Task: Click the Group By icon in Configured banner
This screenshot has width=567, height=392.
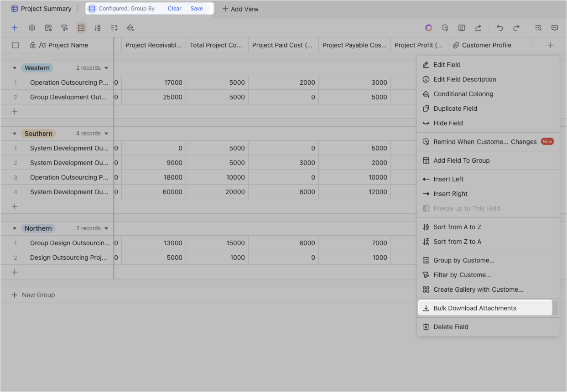Action: 92,9
